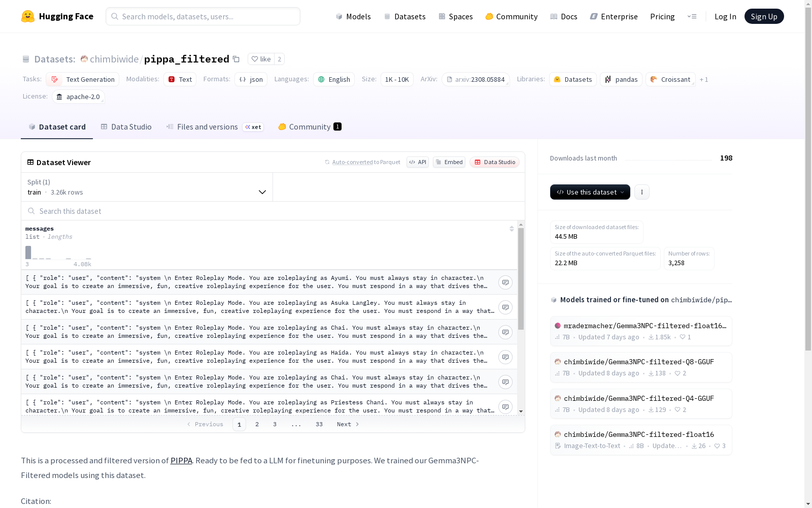The width and height of the screenshot is (812, 508).
Task: Open conversation view for the Ayumi row
Action: (505, 282)
